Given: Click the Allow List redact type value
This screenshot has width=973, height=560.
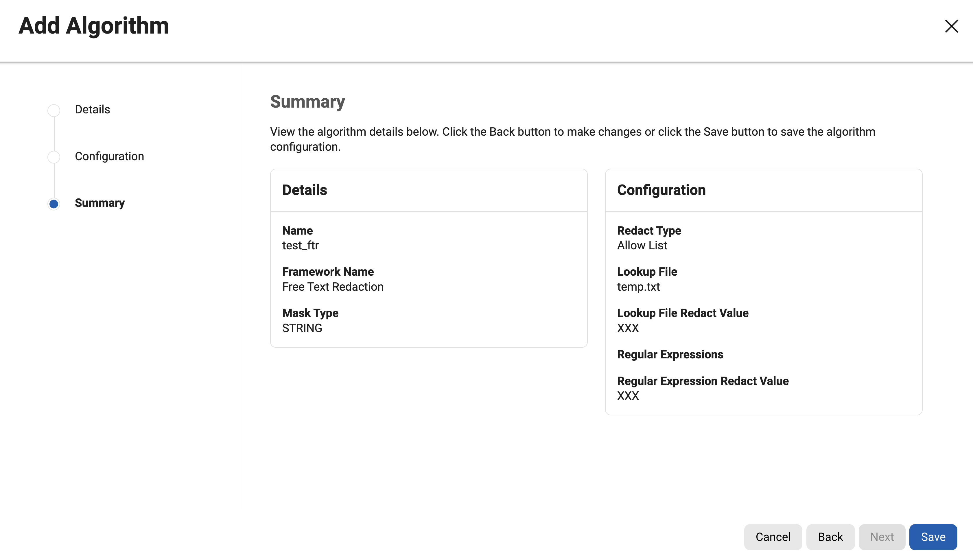Looking at the screenshot, I should pos(642,245).
